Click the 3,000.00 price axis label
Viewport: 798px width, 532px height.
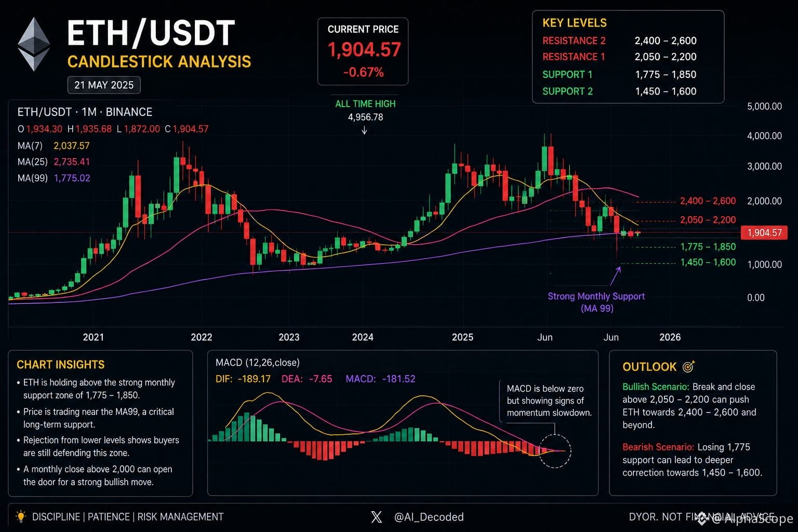[x=764, y=166]
